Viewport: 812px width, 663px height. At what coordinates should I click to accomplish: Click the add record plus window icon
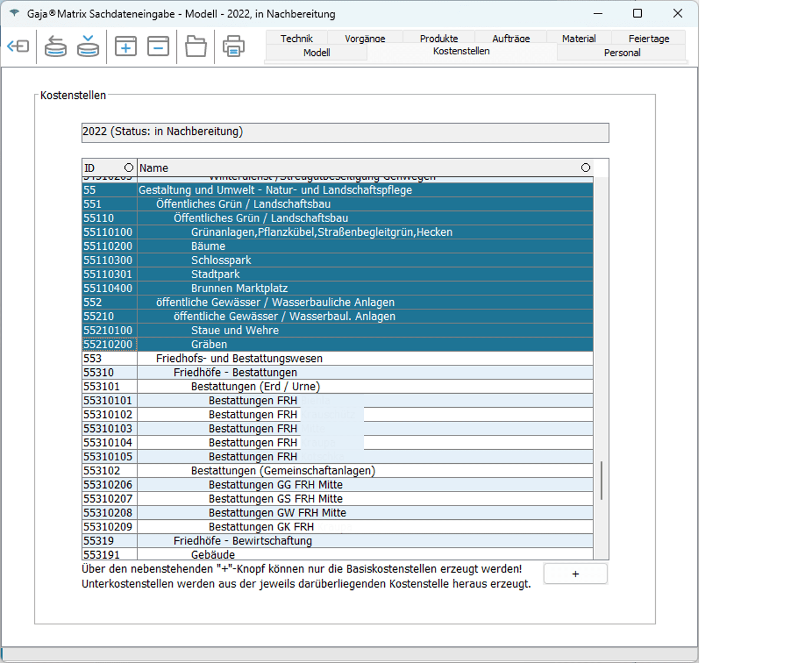(126, 46)
